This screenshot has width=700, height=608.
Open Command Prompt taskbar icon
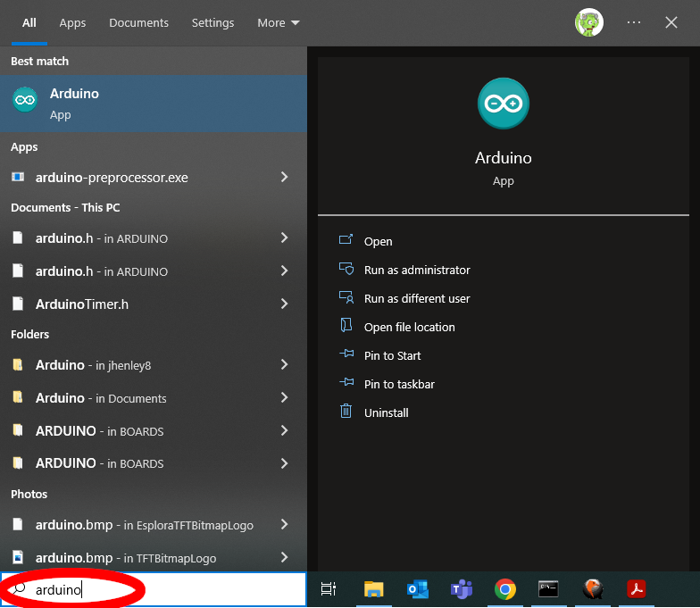(548, 589)
